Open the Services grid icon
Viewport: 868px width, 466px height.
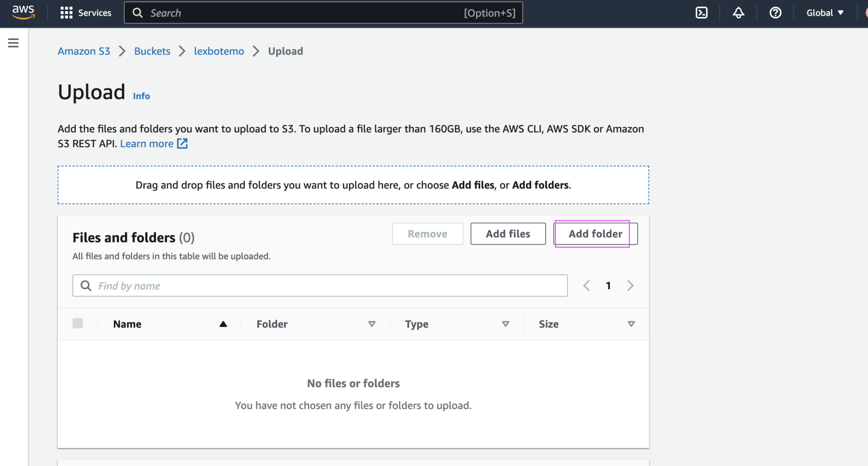pyautogui.click(x=67, y=13)
